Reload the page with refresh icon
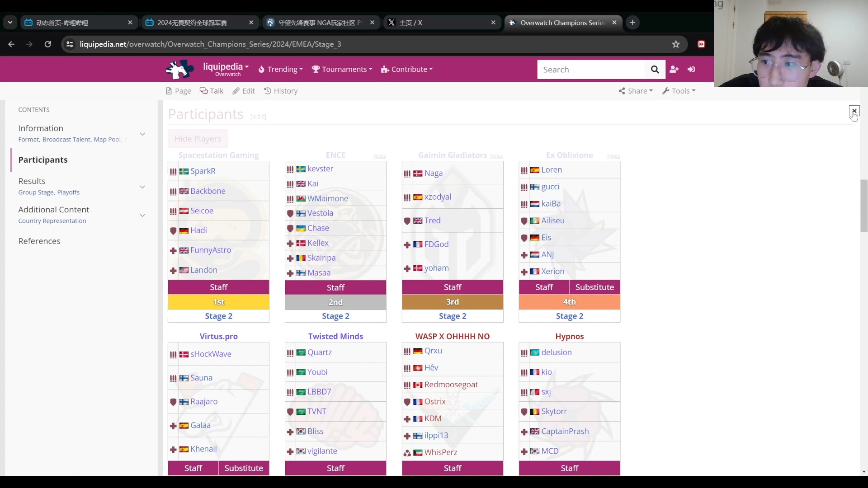 pyautogui.click(x=47, y=44)
